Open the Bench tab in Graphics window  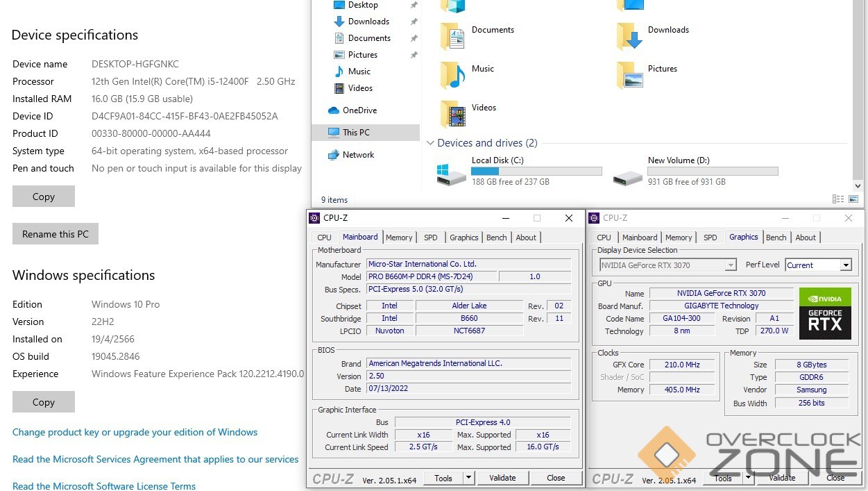pos(776,238)
